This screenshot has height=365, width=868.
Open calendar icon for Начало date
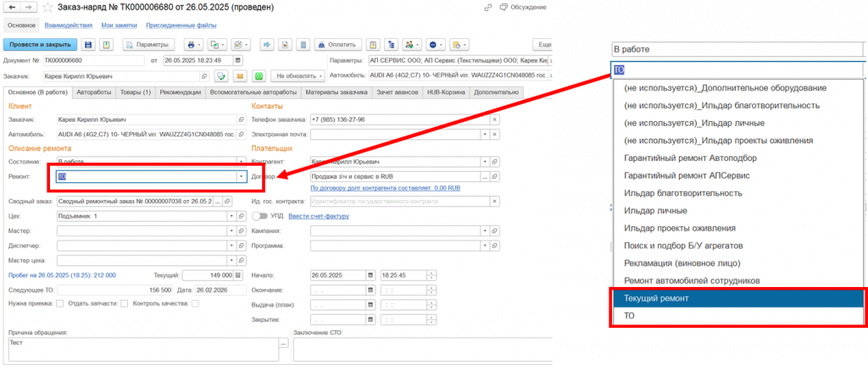click(x=370, y=274)
